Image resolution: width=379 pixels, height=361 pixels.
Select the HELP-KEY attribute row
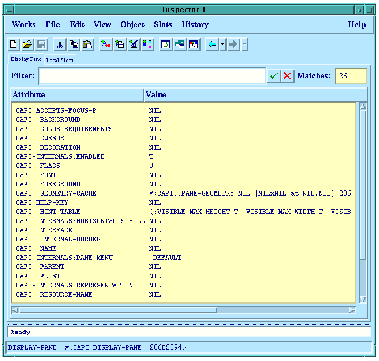[184, 202]
